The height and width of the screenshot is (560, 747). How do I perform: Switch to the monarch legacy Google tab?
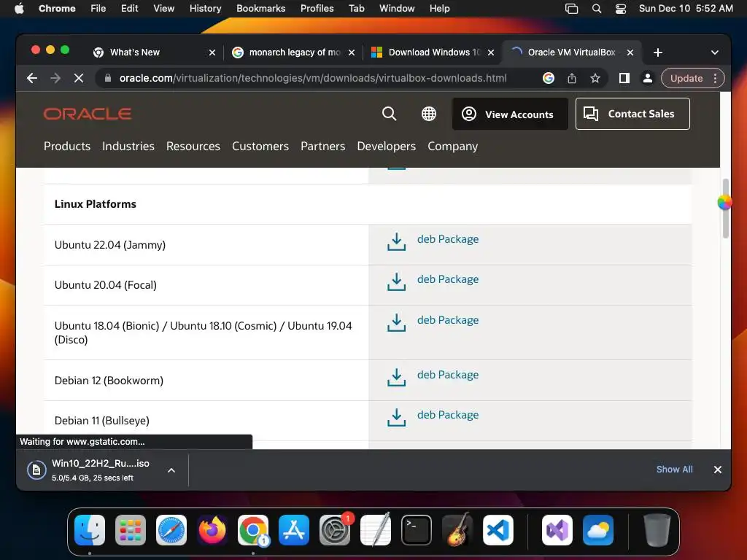coord(295,52)
